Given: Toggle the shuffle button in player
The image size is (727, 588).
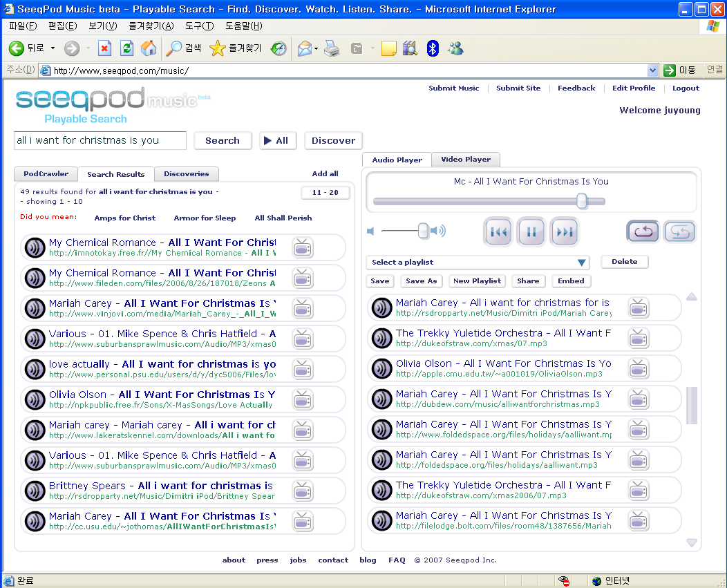Looking at the screenshot, I should click(x=680, y=231).
